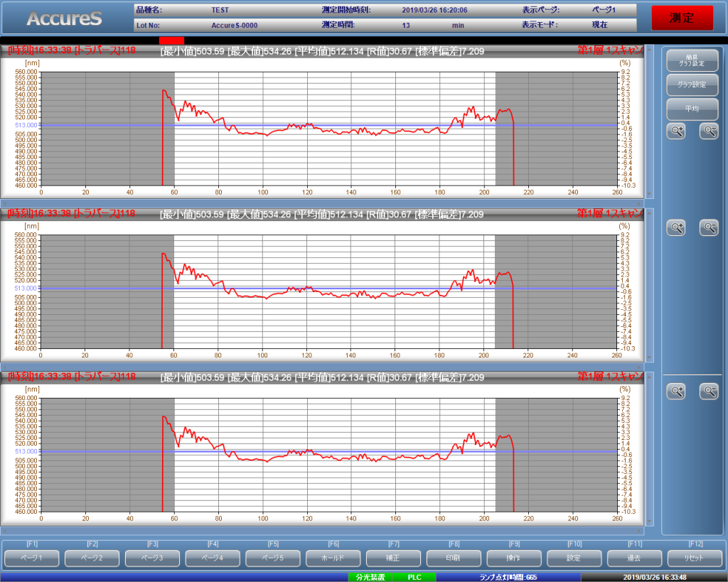This screenshot has width=728, height=582.
Task: Click the 513.000 target label on middle graph
Action: click(x=26, y=289)
